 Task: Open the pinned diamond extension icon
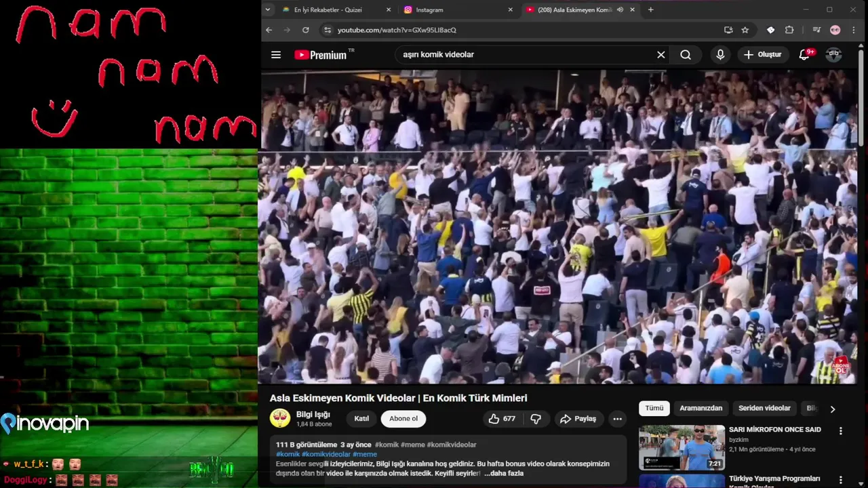click(771, 30)
